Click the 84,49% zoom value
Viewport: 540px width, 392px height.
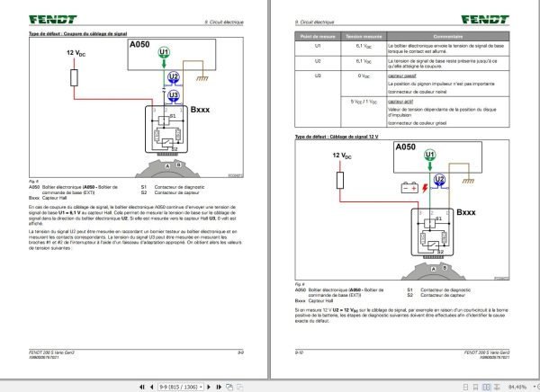[517, 388]
